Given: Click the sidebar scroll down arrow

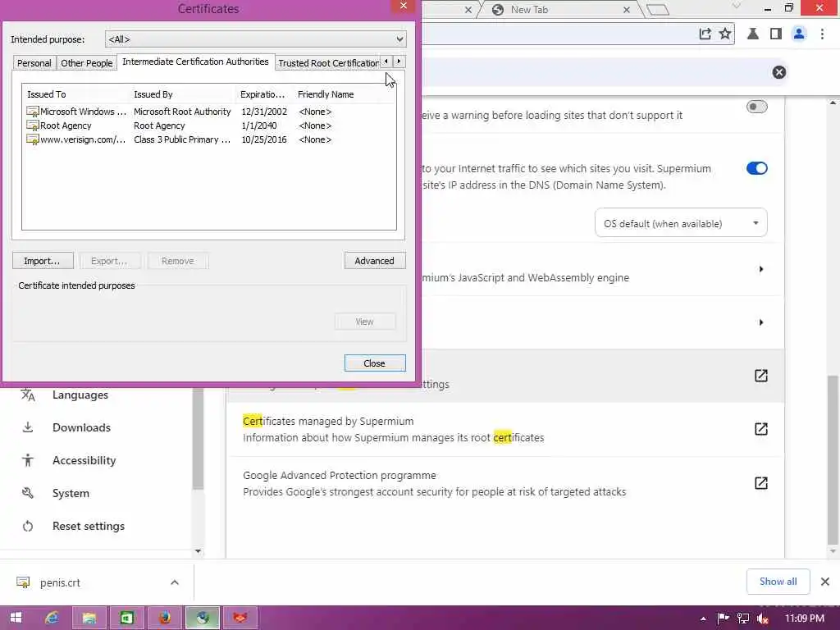Looking at the screenshot, I should 198,551.
